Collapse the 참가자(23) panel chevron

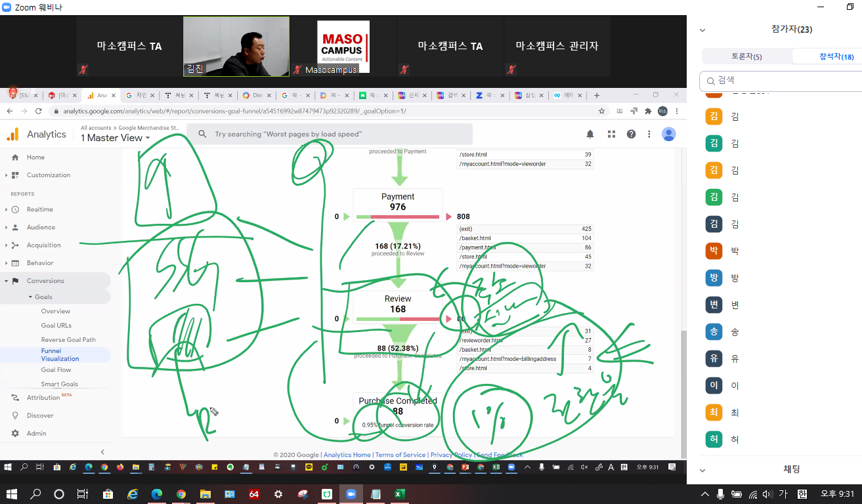pyautogui.click(x=702, y=30)
